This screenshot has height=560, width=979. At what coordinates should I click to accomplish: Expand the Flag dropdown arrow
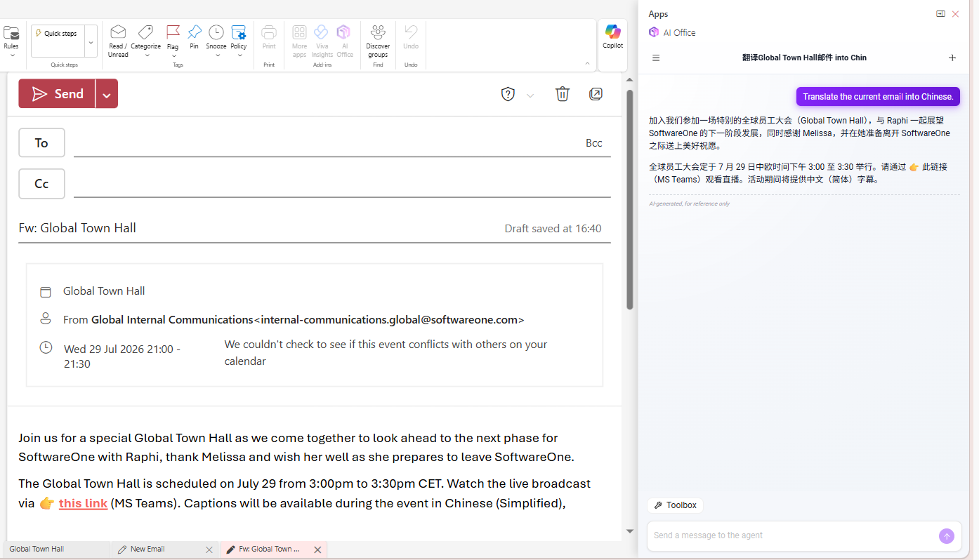pyautogui.click(x=173, y=55)
